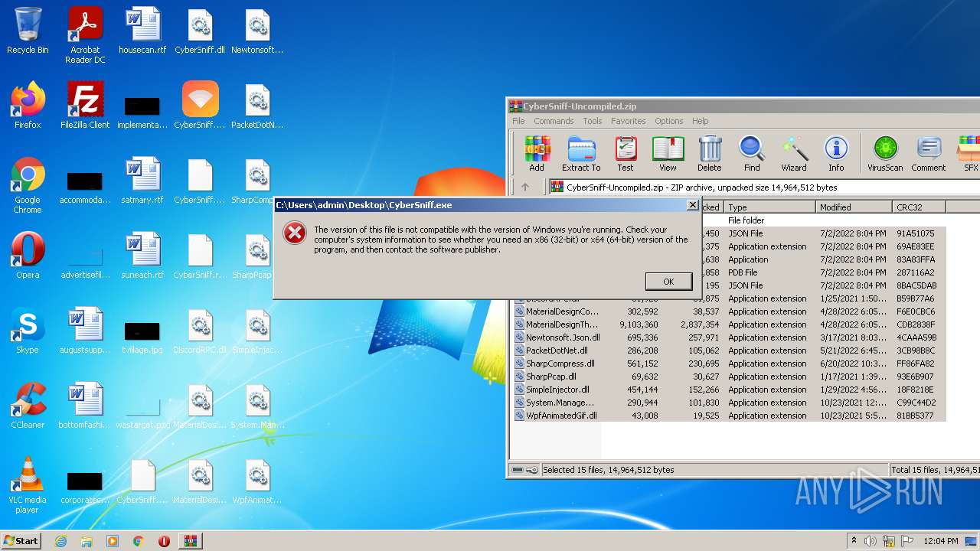The width and height of the screenshot is (980, 551).
Task: Select SharpCompress.dll in the archive list
Action: (x=730, y=364)
